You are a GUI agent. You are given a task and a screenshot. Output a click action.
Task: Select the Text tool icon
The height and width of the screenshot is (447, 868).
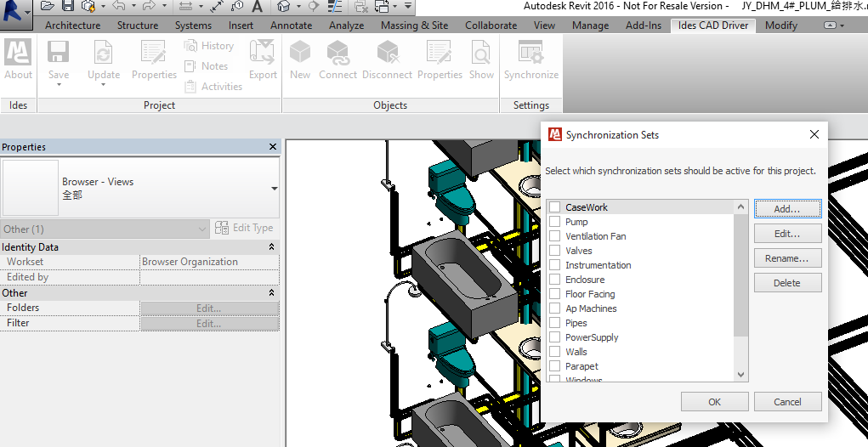pos(257,6)
